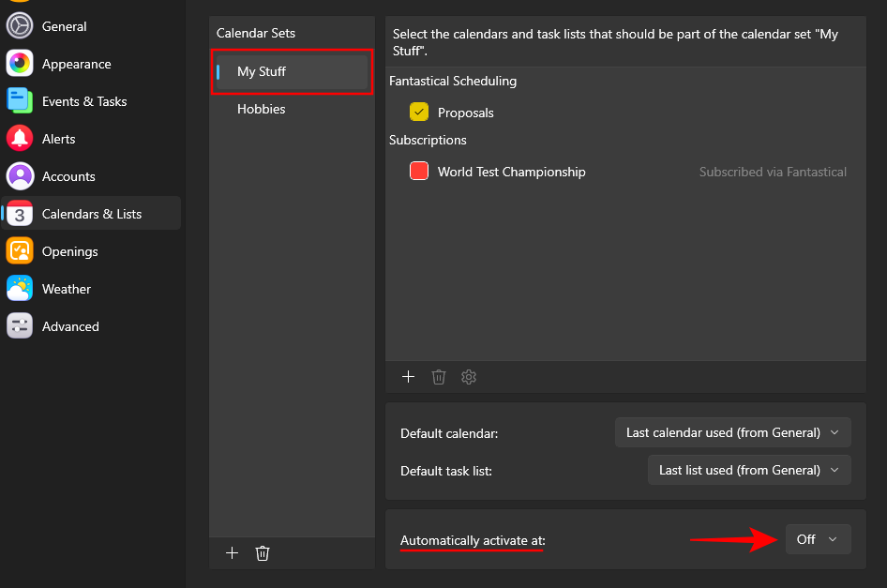Delete the selected calendar set via trash
Screen dimensions: 887x588
263,553
